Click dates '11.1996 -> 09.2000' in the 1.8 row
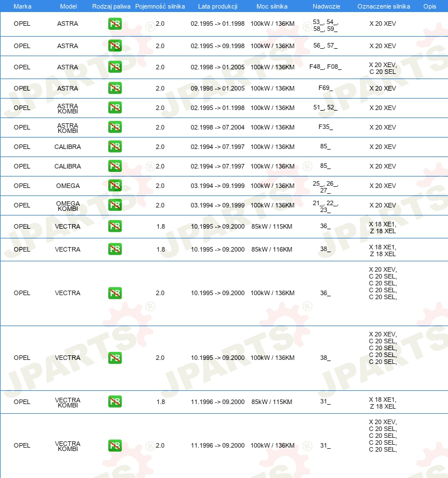Viewport: 448px width, 478px height. [x=218, y=402]
